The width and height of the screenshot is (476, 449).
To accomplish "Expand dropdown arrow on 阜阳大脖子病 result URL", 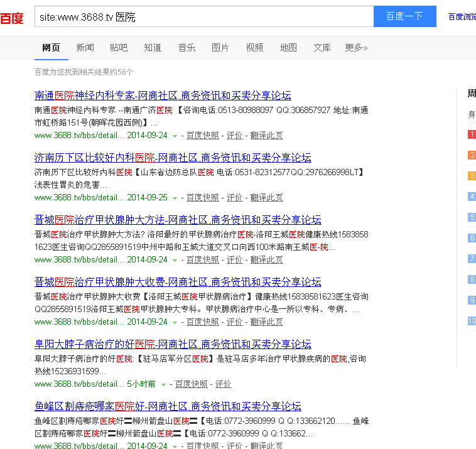I will [x=164, y=385].
